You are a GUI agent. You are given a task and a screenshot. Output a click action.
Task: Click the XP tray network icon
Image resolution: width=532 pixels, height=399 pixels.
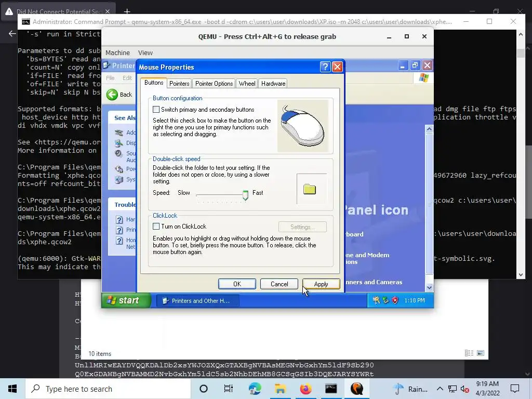(386, 300)
